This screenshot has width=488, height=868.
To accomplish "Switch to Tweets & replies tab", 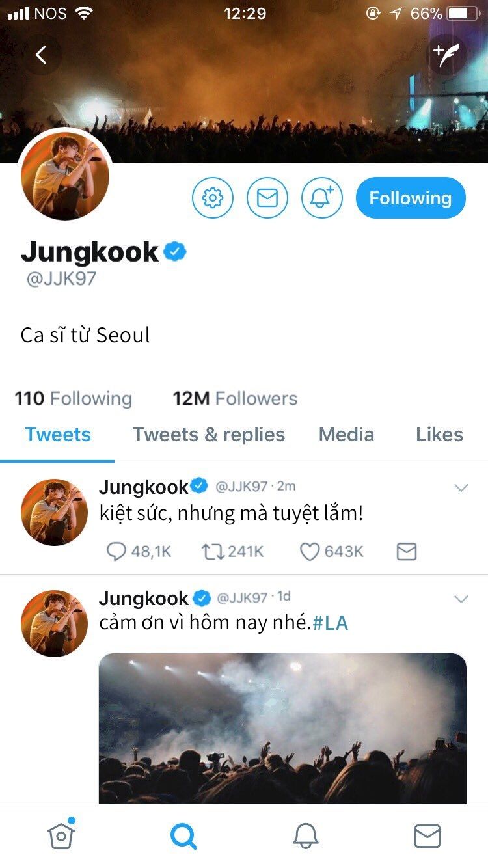I will tap(209, 435).
